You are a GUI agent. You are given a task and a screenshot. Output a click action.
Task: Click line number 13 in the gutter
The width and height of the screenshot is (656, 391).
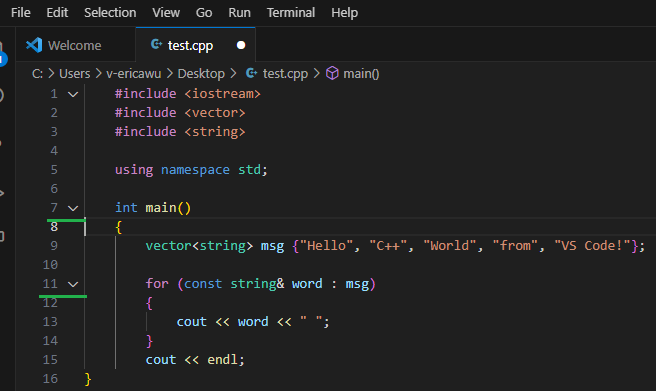click(x=50, y=322)
